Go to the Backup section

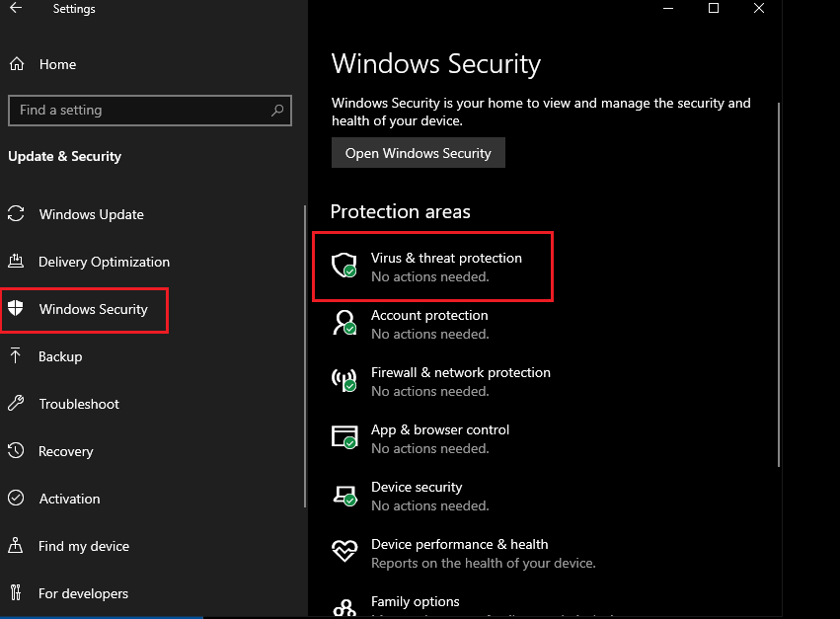pyautogui.click(x=60, y=356)
